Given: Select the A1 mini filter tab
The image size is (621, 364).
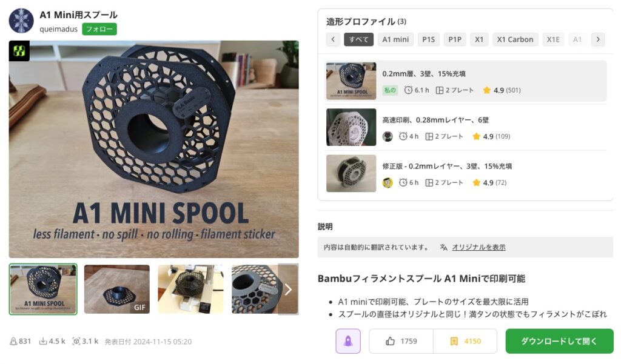Looking at the screenshot, I should coord(395,39).
